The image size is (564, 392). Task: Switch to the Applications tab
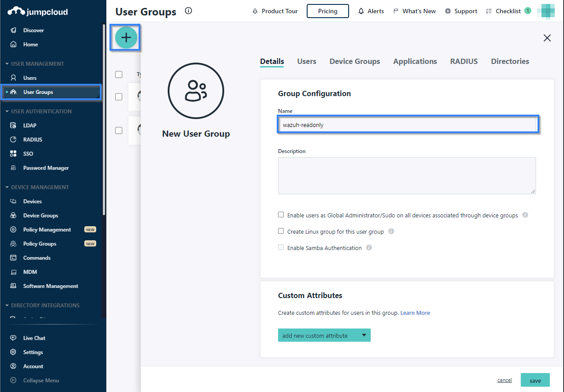pos(415,62)
